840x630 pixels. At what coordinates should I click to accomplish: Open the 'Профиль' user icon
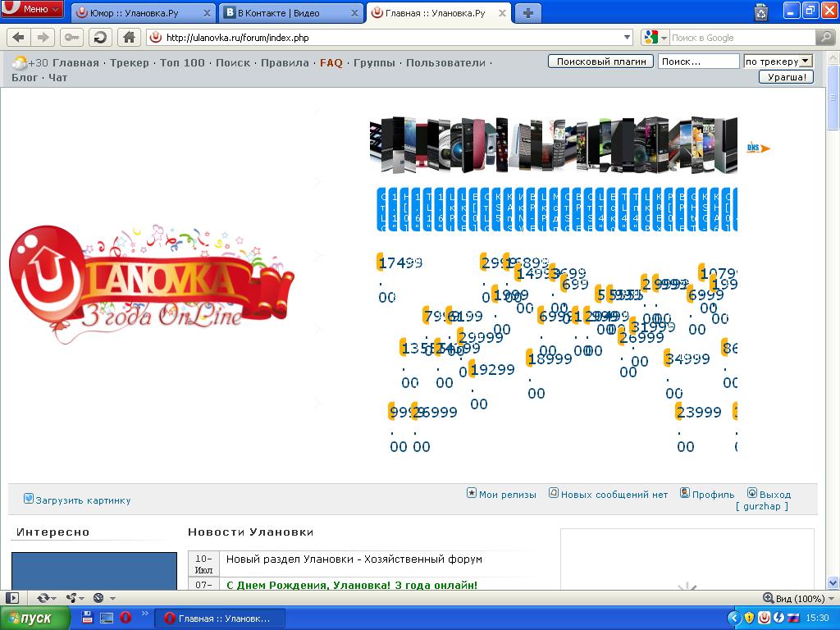click(686, 493)
